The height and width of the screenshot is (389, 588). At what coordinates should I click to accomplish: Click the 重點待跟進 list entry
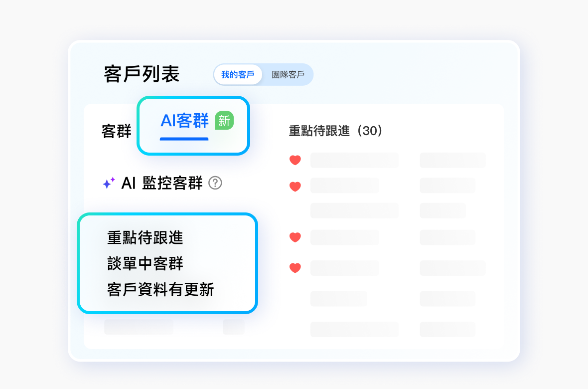[x=145, y=238]
